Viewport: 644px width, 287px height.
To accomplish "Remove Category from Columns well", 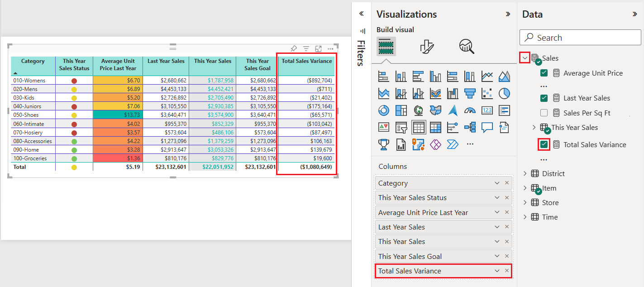I will click(507, 183).
